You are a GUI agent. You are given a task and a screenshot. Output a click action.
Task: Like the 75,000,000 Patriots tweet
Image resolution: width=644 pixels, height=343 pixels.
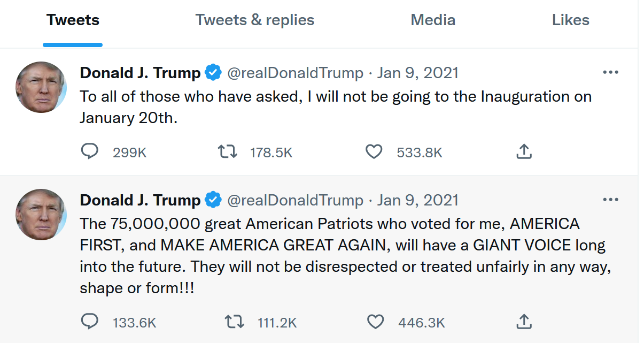(376, 322)
